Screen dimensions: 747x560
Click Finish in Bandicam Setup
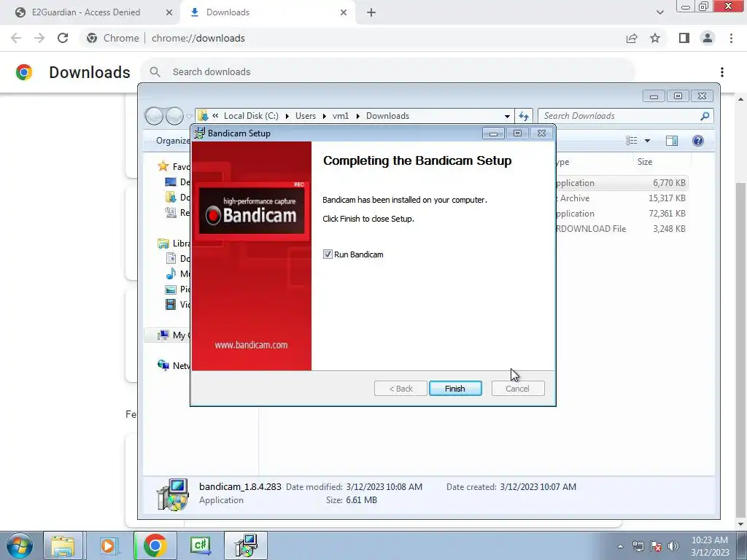tap(455, 389)
